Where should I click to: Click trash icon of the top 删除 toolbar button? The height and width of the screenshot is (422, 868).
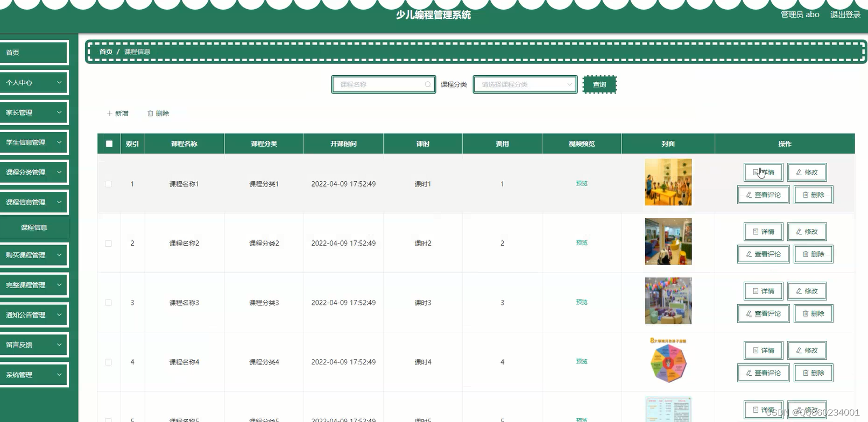pyautogui.click(x=150, y=113)
